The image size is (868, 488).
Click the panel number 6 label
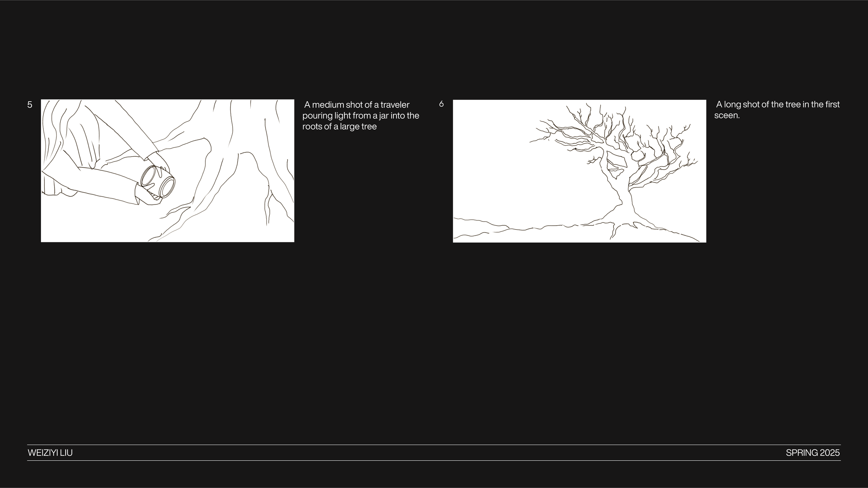coord(441,103)
